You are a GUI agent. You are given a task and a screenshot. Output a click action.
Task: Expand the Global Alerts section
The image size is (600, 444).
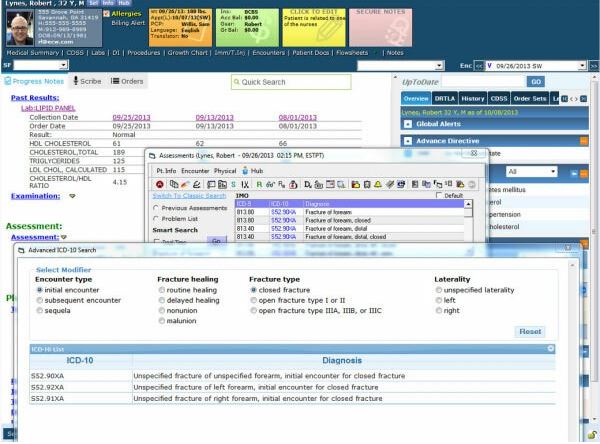point(408,124)
